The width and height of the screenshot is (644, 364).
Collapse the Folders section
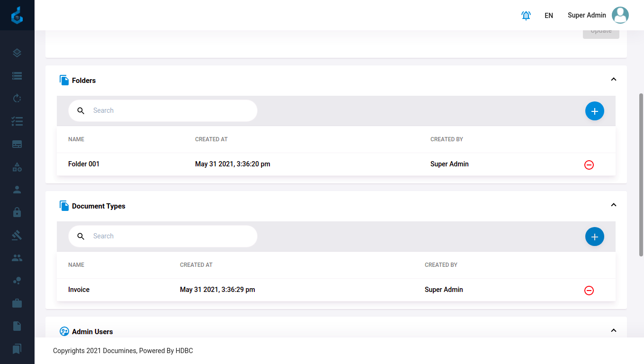(613, 80)
